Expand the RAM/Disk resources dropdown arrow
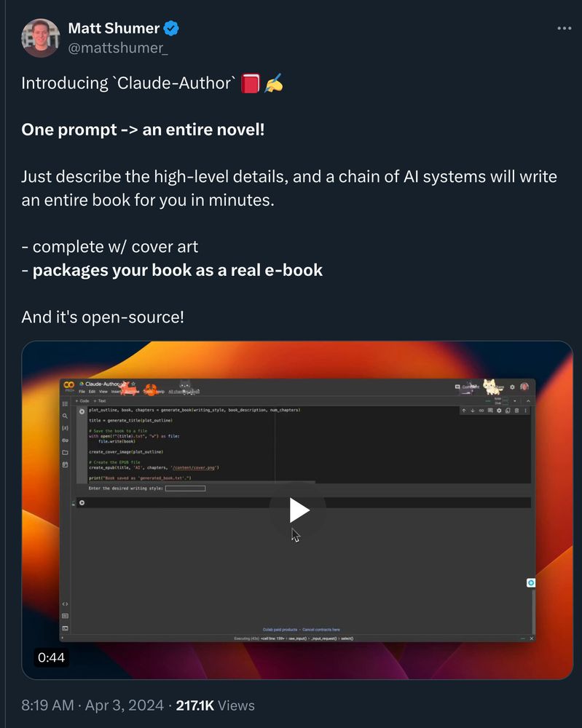 [515, 400]
